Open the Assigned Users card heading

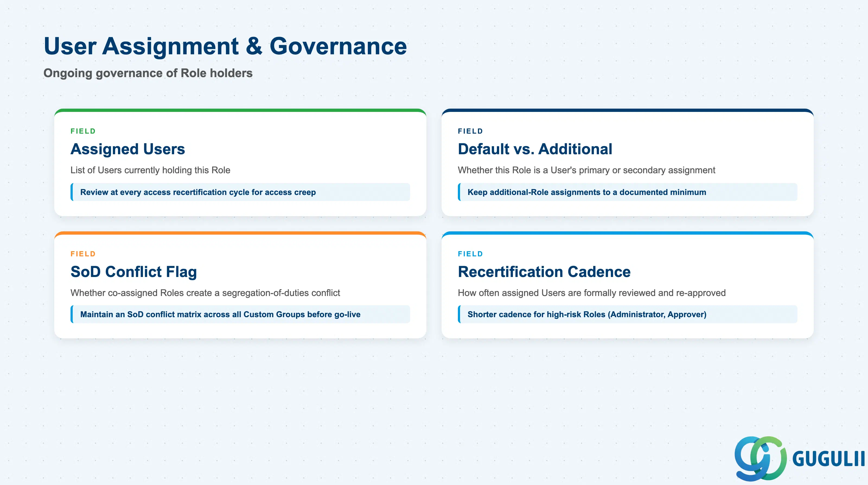coord(128,149)
